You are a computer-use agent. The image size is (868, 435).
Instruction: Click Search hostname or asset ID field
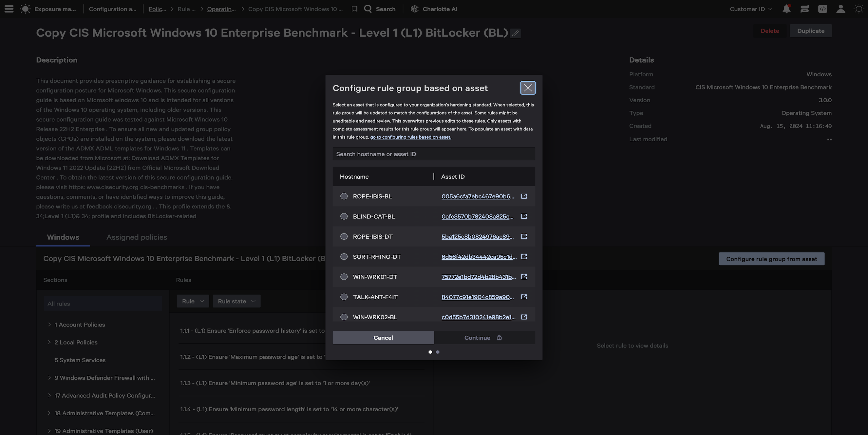click(434, 154)
